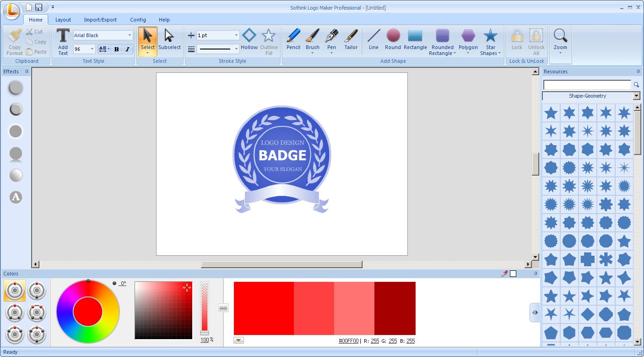
Task: Pick the eyedropper in Colors panel
Action: click(x=504, y=274)
